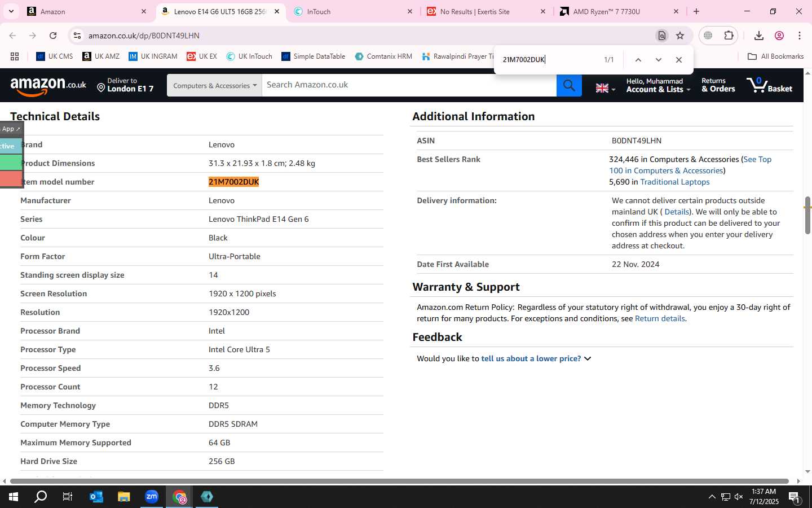Open the Return details link
This screenshot has height=508, width=812.
660,318
